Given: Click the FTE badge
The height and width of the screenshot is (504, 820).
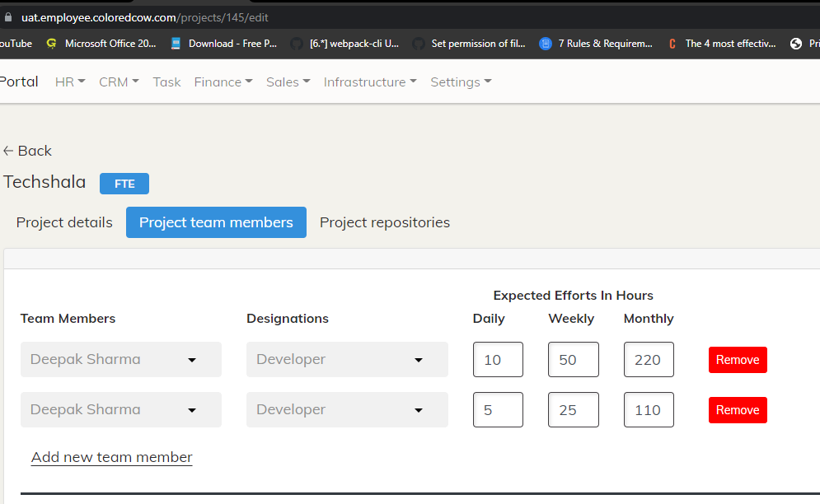Looking at the screenshot, I should (124, 184).
